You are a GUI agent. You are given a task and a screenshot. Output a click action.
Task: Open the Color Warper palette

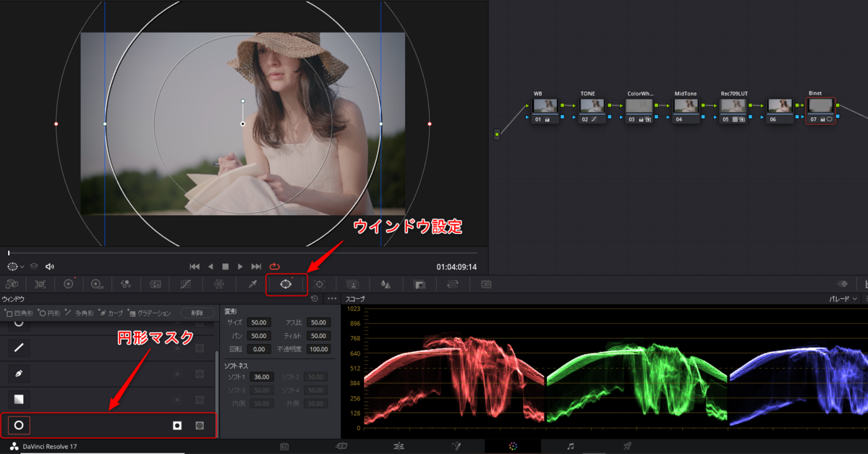click(x=219, y=285)
